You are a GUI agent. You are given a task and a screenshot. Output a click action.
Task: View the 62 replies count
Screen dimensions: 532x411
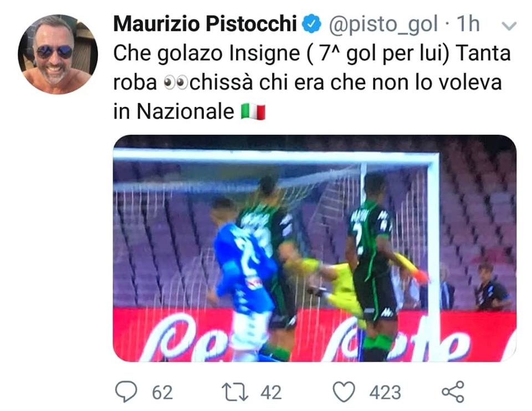(162, 393)
